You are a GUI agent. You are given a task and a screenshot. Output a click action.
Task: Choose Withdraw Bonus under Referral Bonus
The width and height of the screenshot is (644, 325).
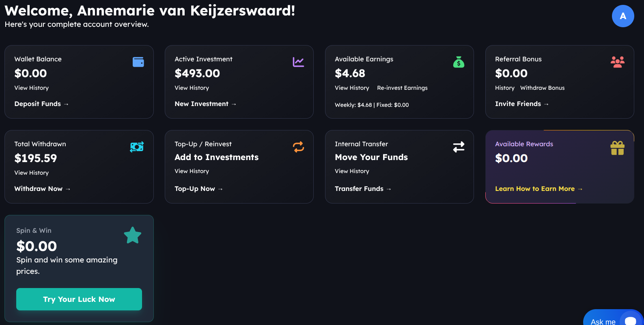542,88
